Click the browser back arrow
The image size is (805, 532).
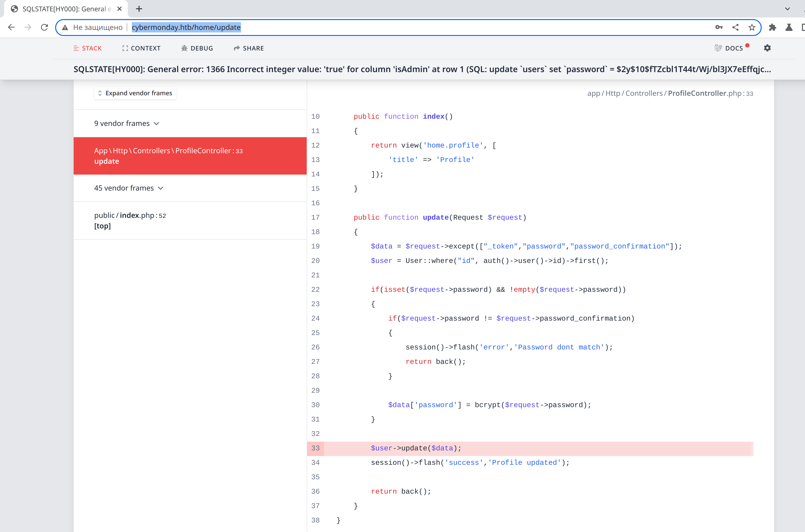11,27
